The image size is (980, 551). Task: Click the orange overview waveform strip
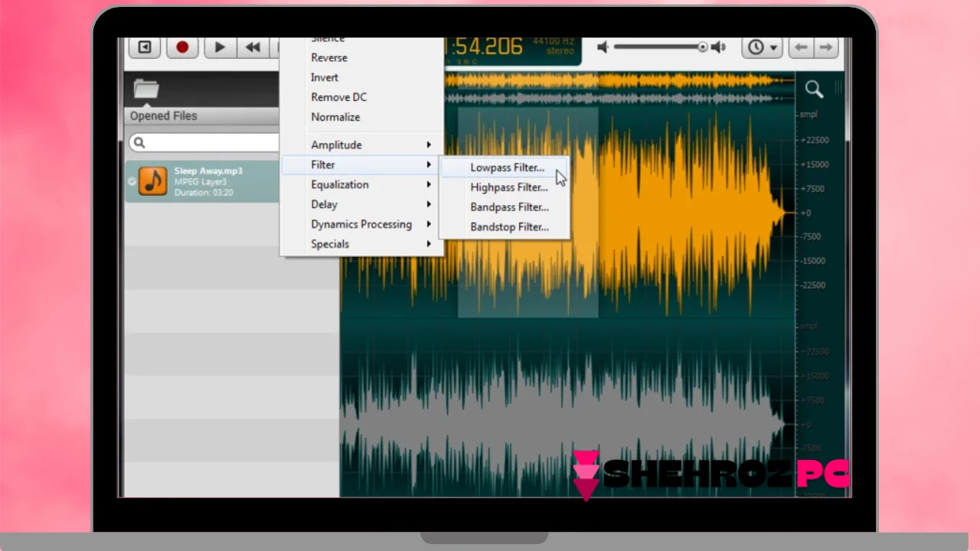click(619, 80)
